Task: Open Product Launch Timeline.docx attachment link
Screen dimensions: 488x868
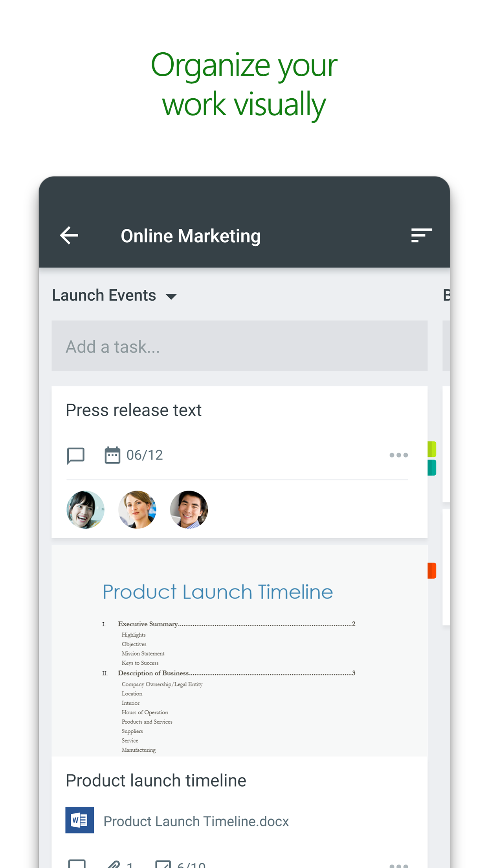Action: pyautogui.click(x=196, y=821)
